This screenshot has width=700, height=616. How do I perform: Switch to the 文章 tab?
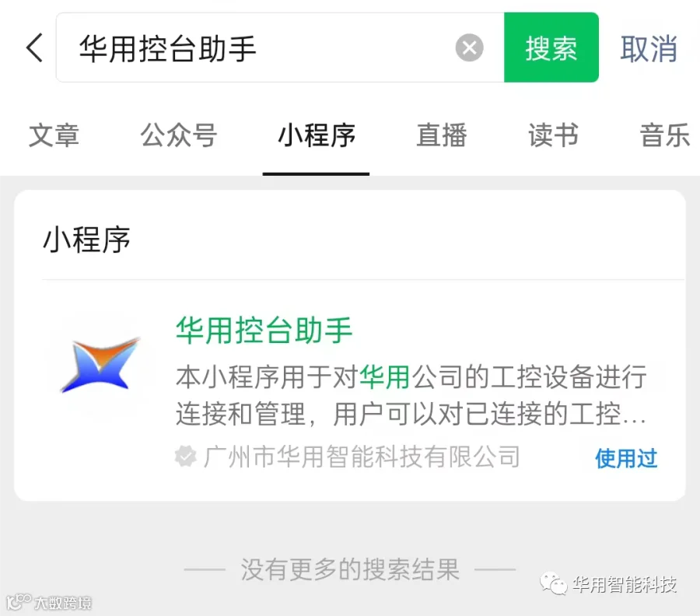coord(54,135)
